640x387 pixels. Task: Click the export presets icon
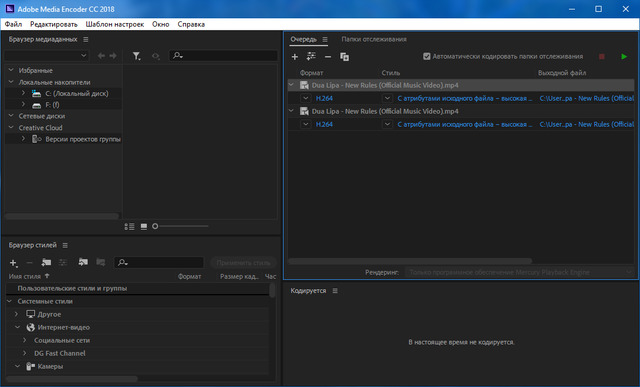pyautogui.click(x=100, y=262)
